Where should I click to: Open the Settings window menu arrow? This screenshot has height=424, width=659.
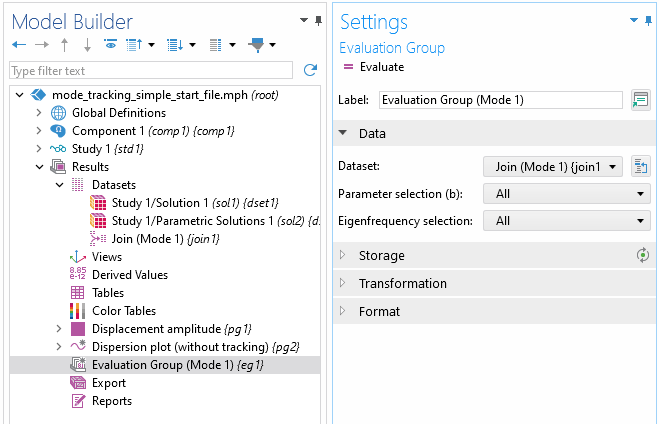pyautogui.click(x=634, y=20)
